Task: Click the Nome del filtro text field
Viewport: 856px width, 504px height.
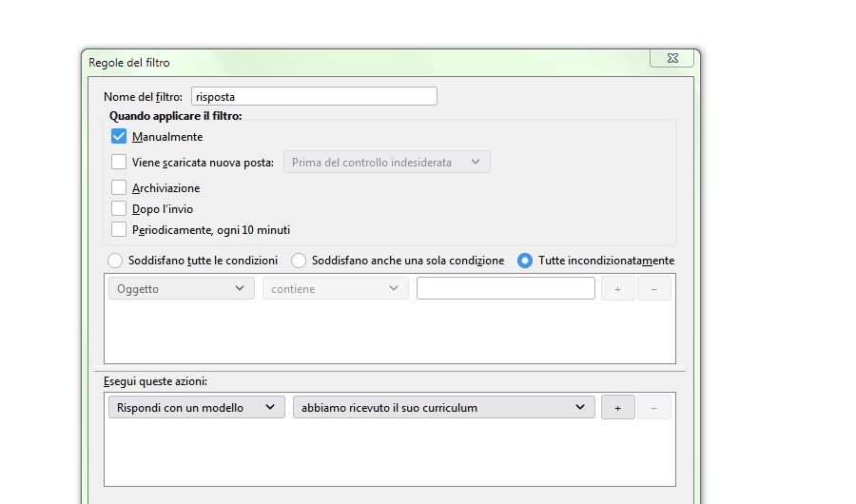Action: (314, 97)
